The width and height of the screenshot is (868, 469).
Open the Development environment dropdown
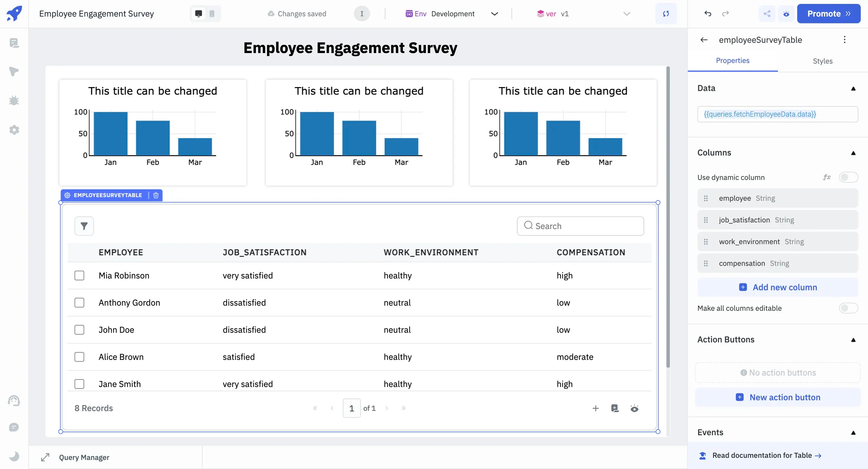point(494,14)
